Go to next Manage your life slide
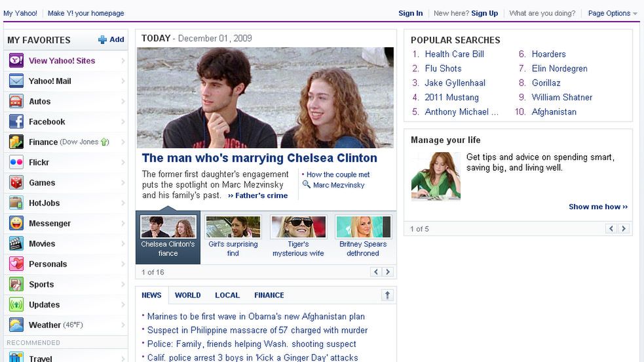 [624, 228]
